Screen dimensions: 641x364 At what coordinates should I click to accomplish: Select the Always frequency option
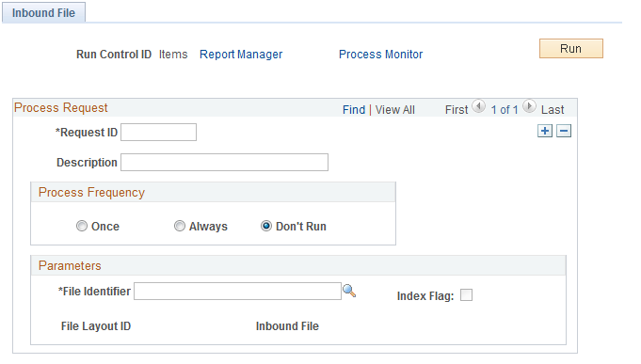click(x=180, y=226)
